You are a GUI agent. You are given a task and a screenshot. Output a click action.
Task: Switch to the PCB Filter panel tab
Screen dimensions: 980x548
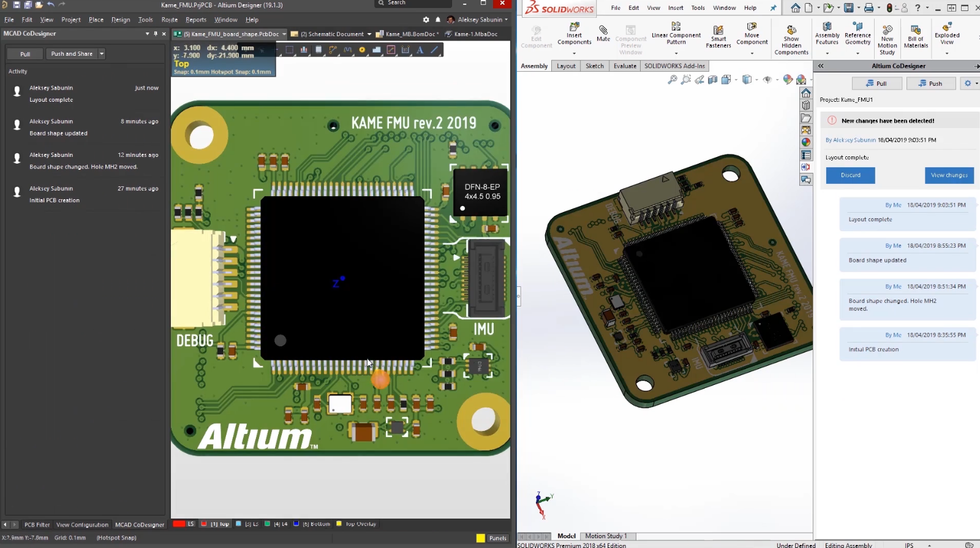[37, 525]
